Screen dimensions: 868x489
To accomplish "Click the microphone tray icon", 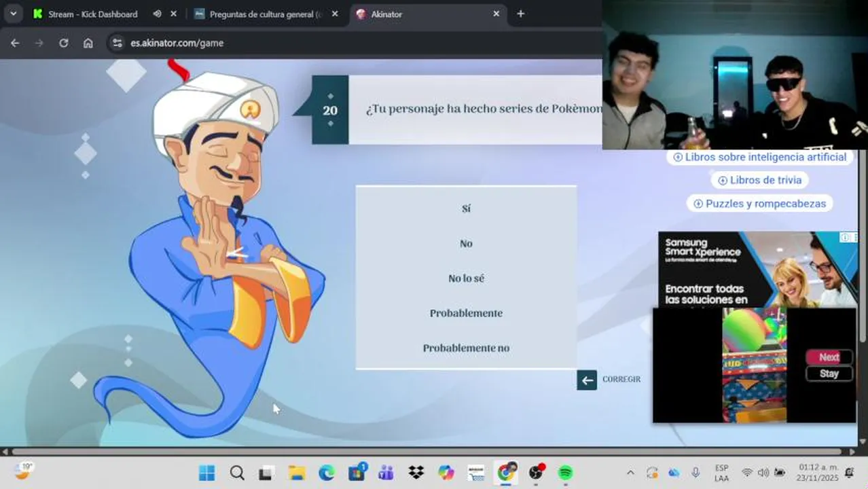I will (695, 473).
